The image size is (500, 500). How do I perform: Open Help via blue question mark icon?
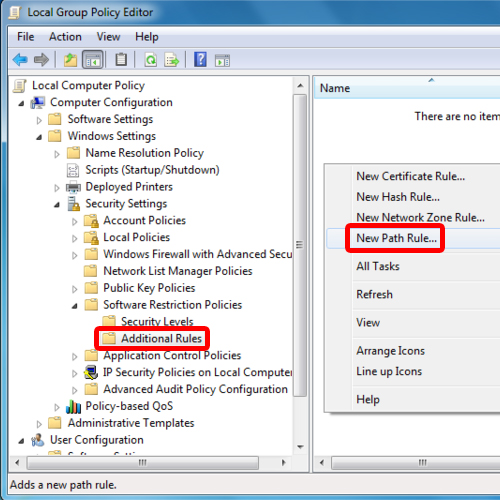pyautogui.click(x=200, y=60)
